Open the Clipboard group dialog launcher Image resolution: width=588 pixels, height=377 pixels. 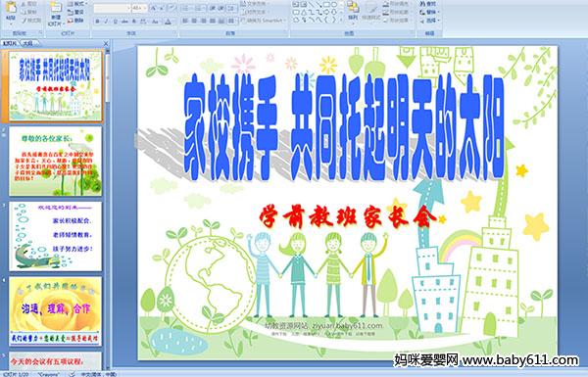pos(40,32)
